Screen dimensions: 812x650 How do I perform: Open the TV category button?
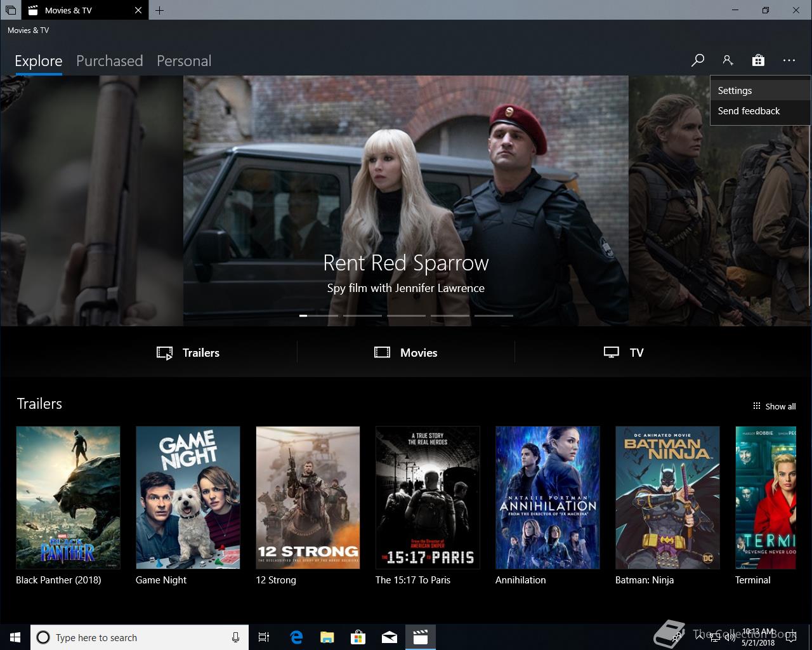tap(624, 353)
